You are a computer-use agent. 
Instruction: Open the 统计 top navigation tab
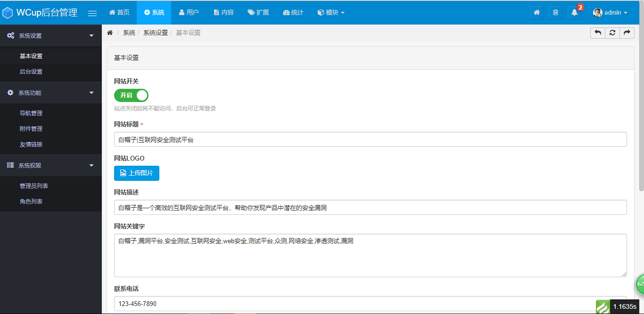293,12
